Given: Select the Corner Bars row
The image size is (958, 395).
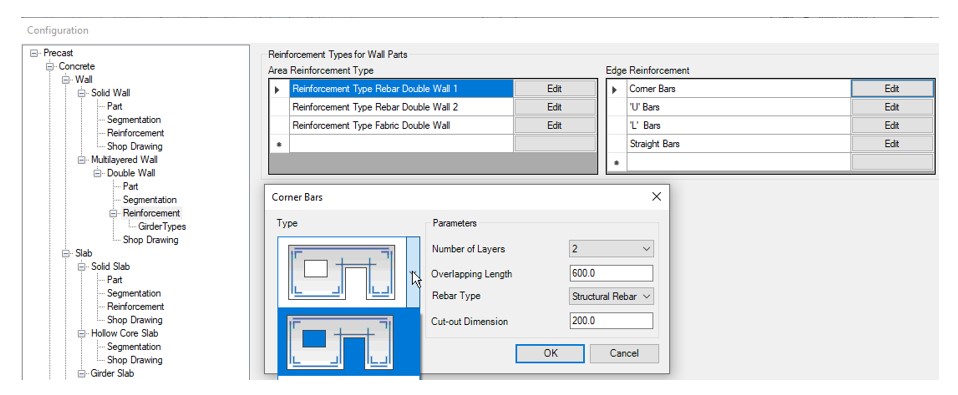Looking at the screenshot, I should 739,89.
